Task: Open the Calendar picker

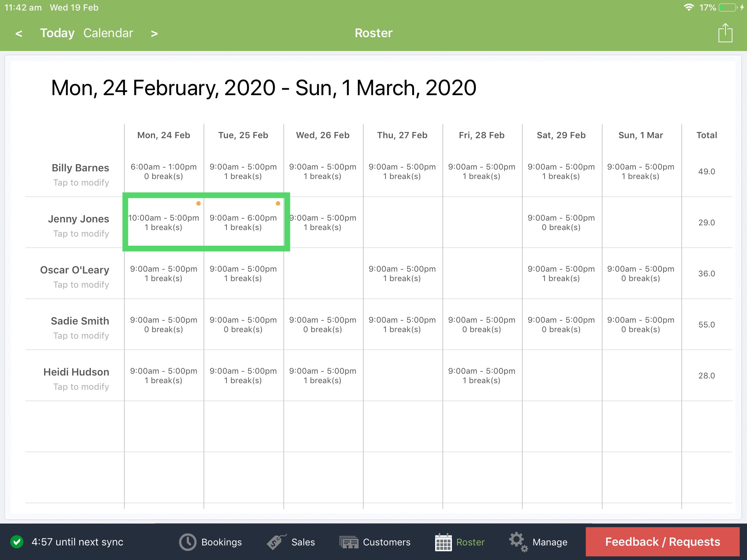Action: coord(108,33)
